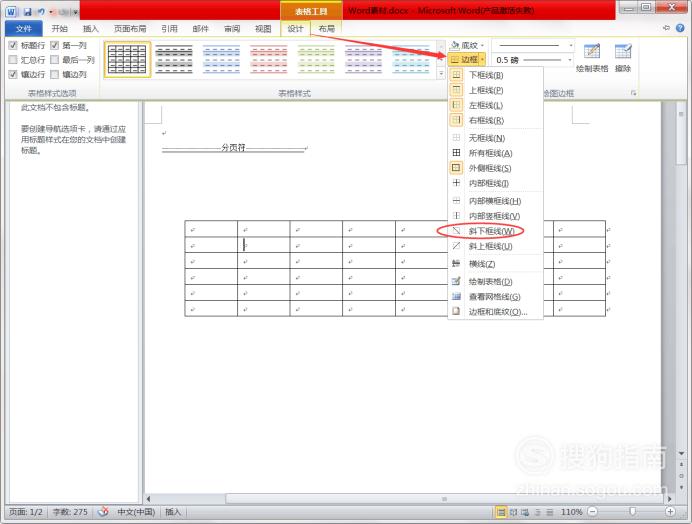Toggle the 标题行 header row checkbox
The image size is (692, 524).
click(x=13, y=45)
